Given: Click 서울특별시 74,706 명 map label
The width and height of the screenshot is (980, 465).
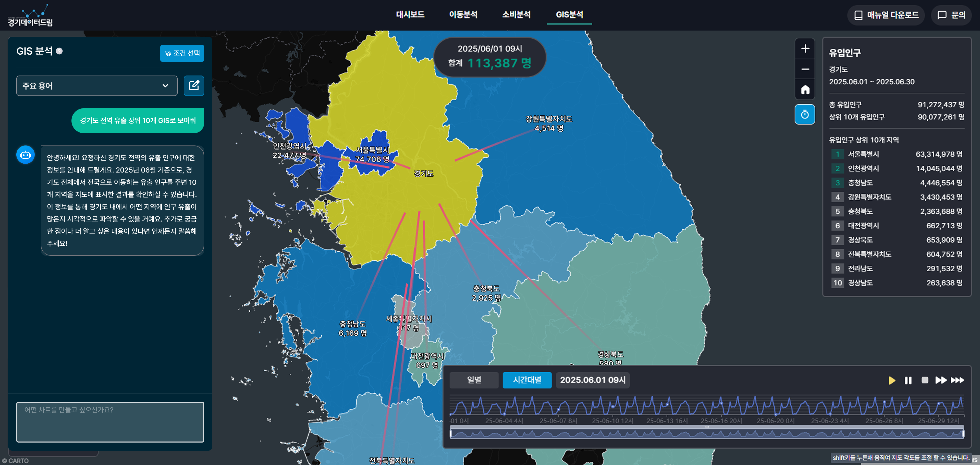Looking at the screenshot, I should pyautogui.click(x=372, y=154).
